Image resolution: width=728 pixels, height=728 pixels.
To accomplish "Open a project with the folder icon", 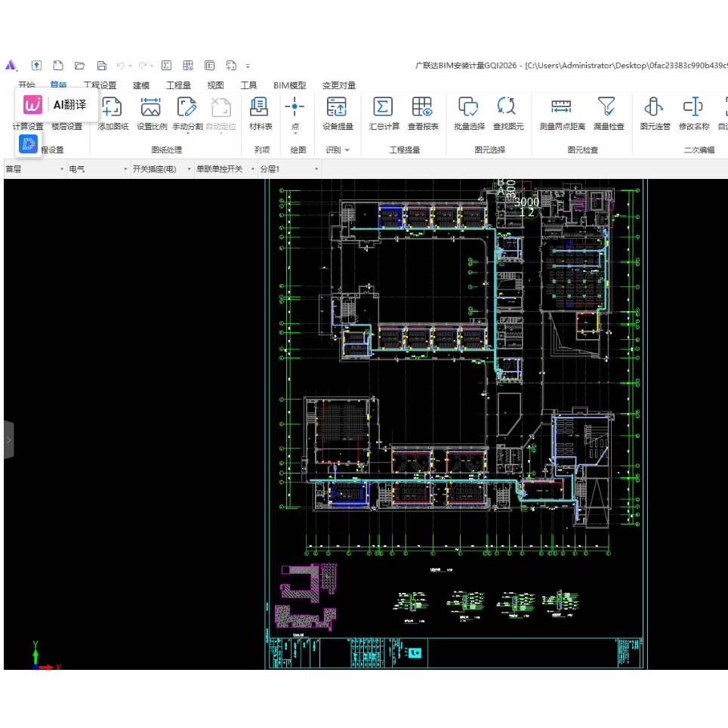I will tap(79, 66).
